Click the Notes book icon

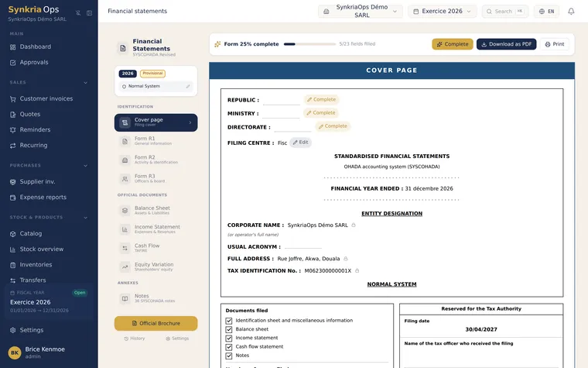coord(125,298)
